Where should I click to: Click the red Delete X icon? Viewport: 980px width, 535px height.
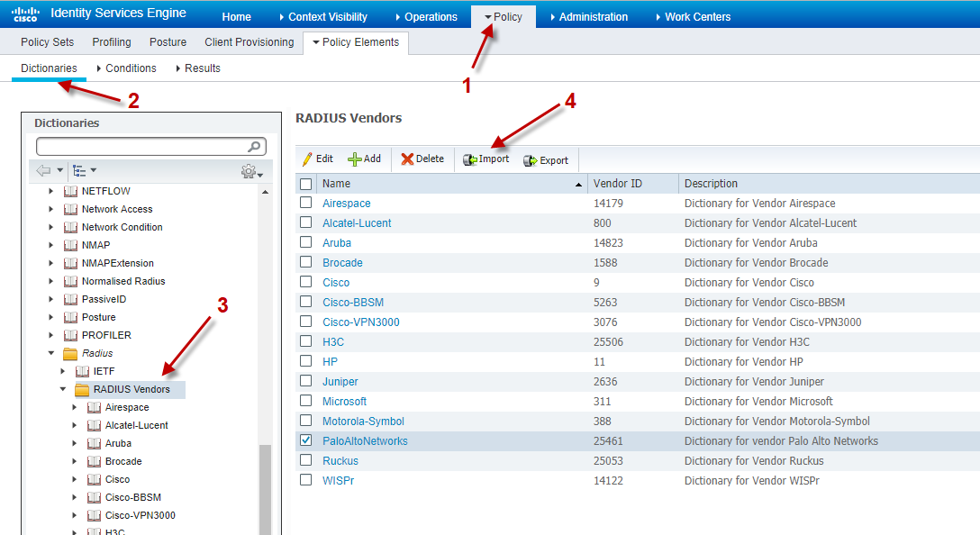point(407,159)
